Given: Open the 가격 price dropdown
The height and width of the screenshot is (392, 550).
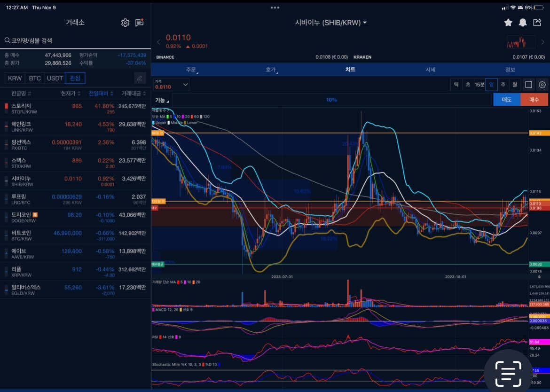Looking at the screenshot, I should (172, 85).
